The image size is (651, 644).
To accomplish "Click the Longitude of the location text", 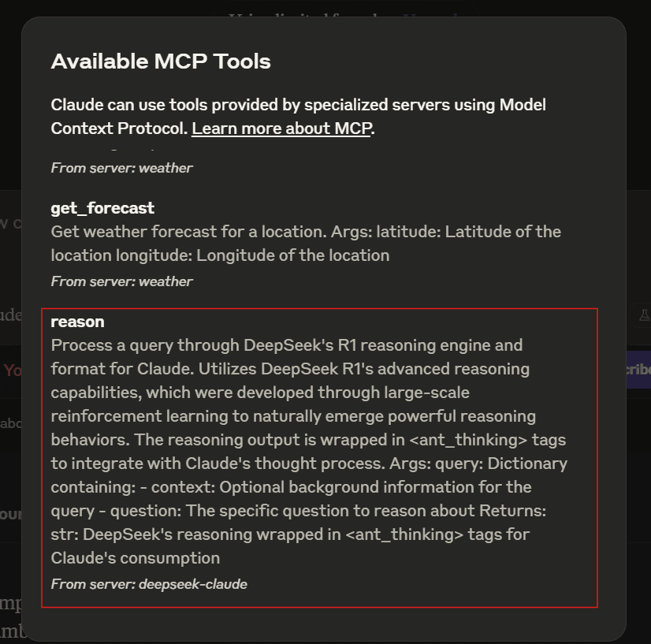I will tap(292, 255).
